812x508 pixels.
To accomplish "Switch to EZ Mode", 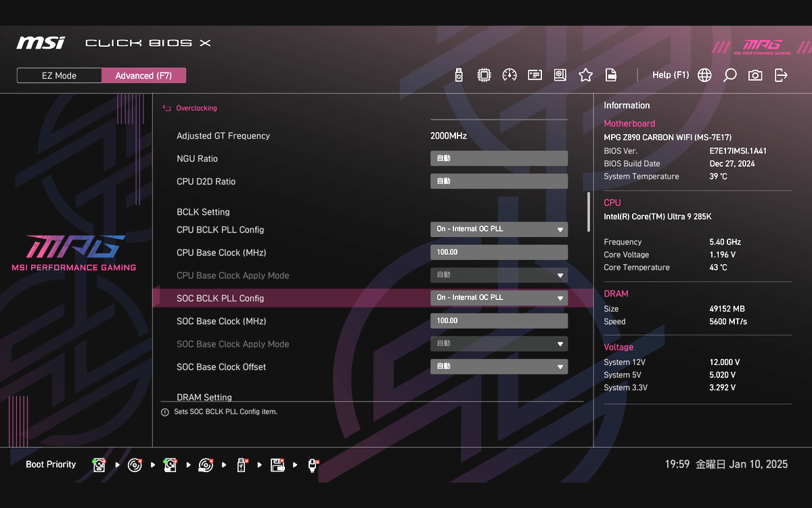I will [60, 76].
